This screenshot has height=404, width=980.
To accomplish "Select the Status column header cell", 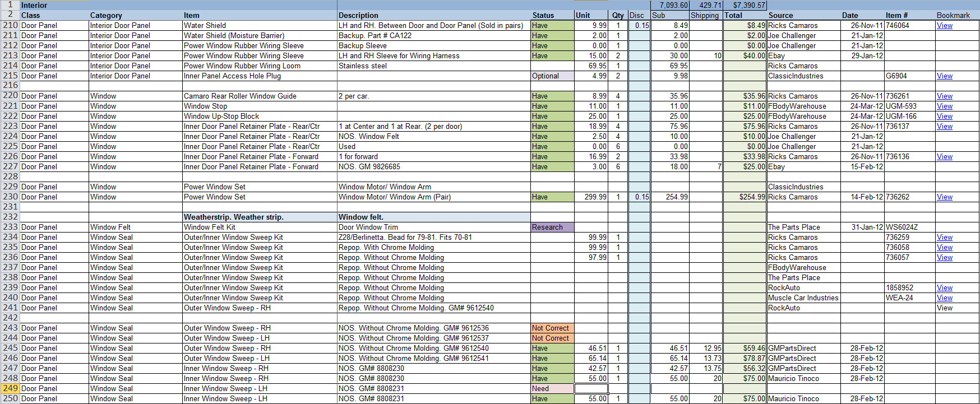I will [552, 15].
